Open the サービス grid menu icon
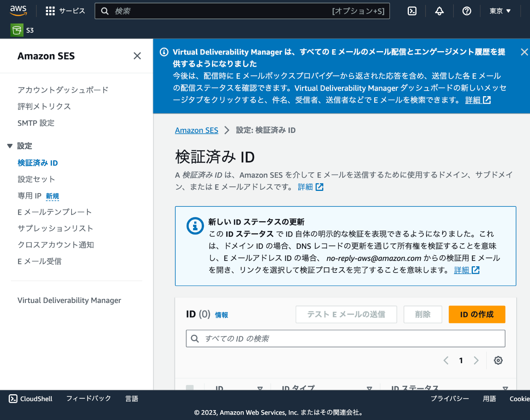The height and width of the screenshot is (420, 530). coord(50,11)
